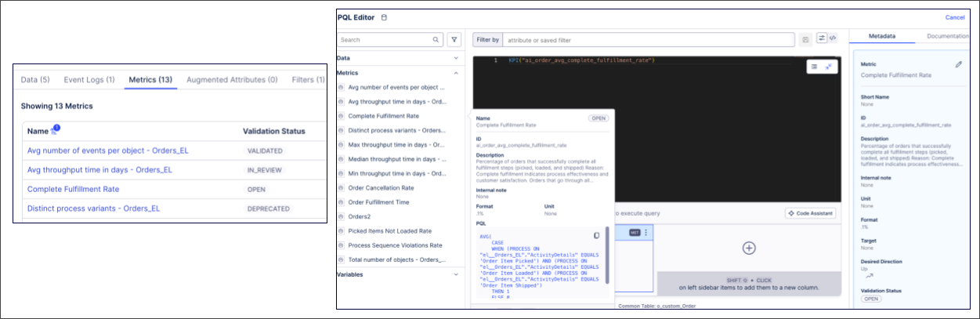The width and height of the screenshot is (980, 319).
Task: Click the attribute or saved filter input
Action: coord(649,39)
